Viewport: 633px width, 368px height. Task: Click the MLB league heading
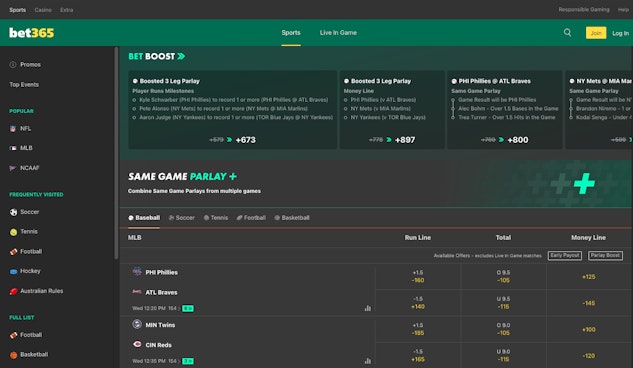click(x=134, y=238)
